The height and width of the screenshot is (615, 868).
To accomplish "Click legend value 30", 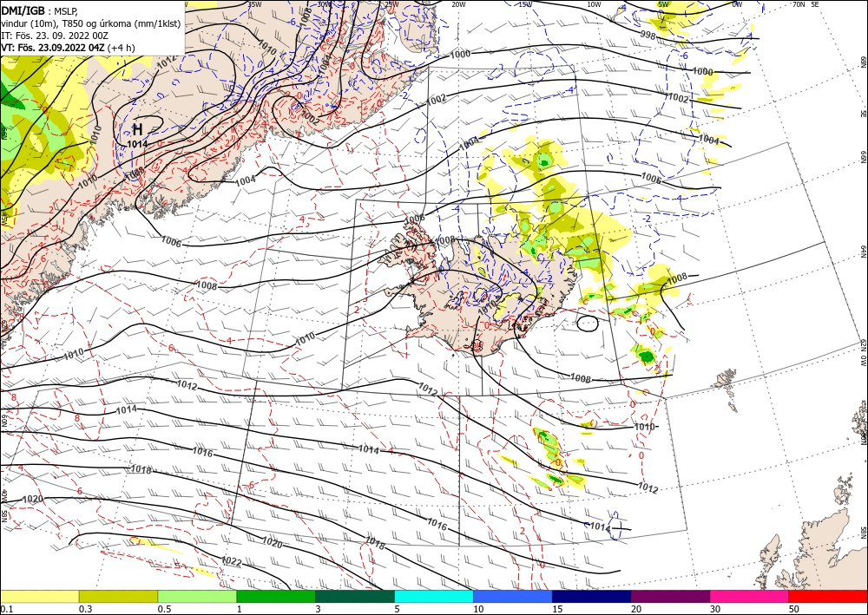I will pyautogui.click(x=716, y=609).
